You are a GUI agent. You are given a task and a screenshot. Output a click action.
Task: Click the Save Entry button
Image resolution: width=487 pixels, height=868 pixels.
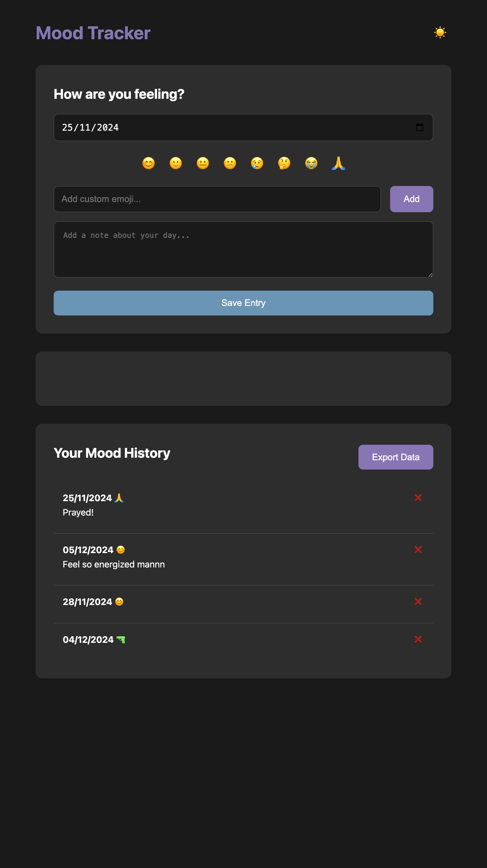point(244,303)
